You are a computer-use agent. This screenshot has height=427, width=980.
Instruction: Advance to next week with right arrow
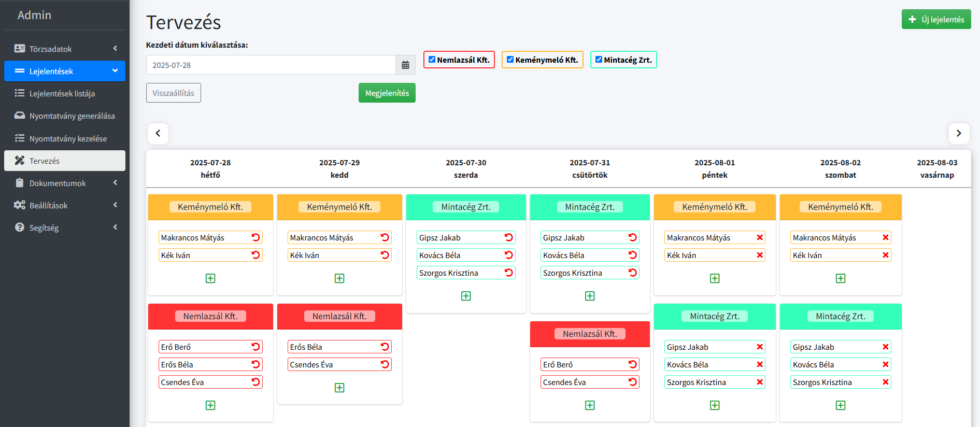(x=958, y=133)
